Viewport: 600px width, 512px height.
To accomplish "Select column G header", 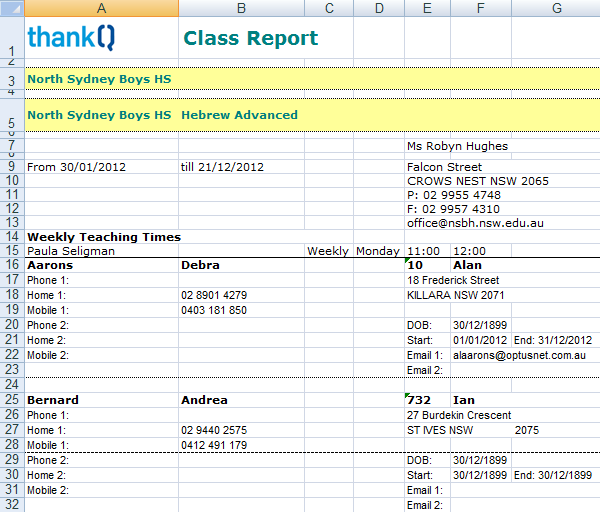I will pyautogui.click(x=555, y=8).
